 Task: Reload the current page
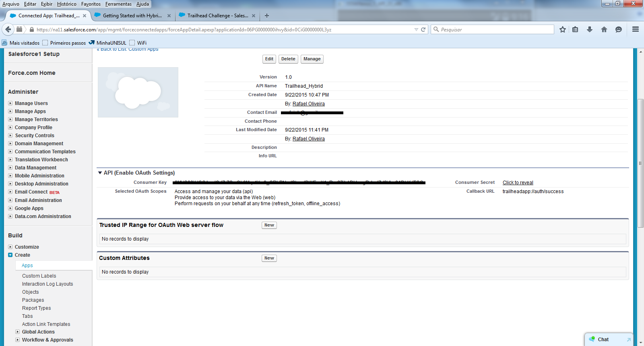pyautogui.click(x=423, y=29)
